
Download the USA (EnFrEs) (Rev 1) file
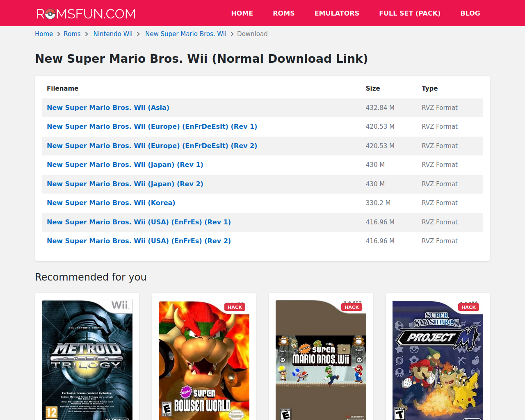coord(139,222)
